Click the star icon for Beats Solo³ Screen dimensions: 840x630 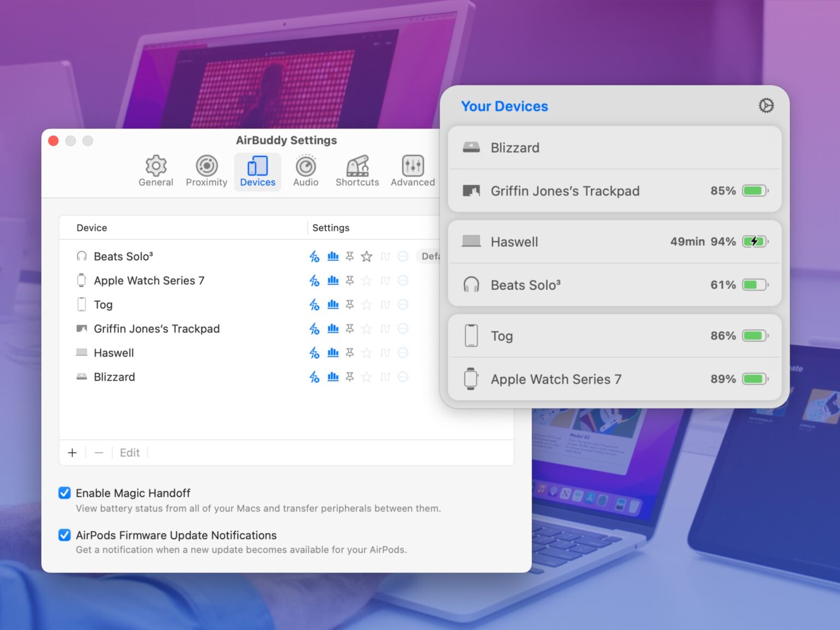point(367,256)
